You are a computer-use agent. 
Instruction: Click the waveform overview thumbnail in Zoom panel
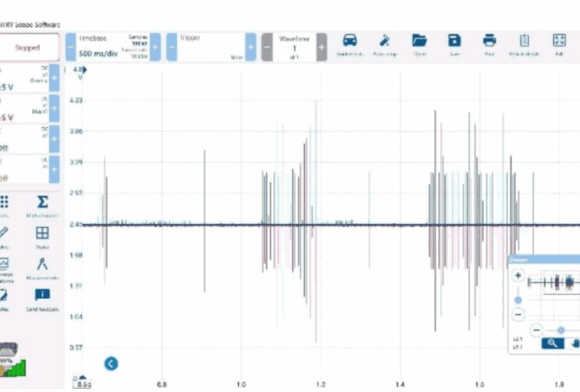tap(553, 282)
